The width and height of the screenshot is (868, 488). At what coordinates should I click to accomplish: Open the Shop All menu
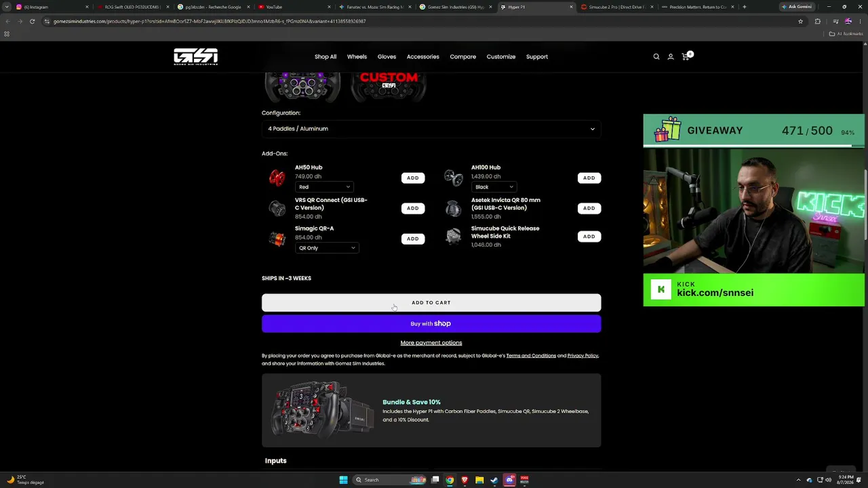click(325, 57)
